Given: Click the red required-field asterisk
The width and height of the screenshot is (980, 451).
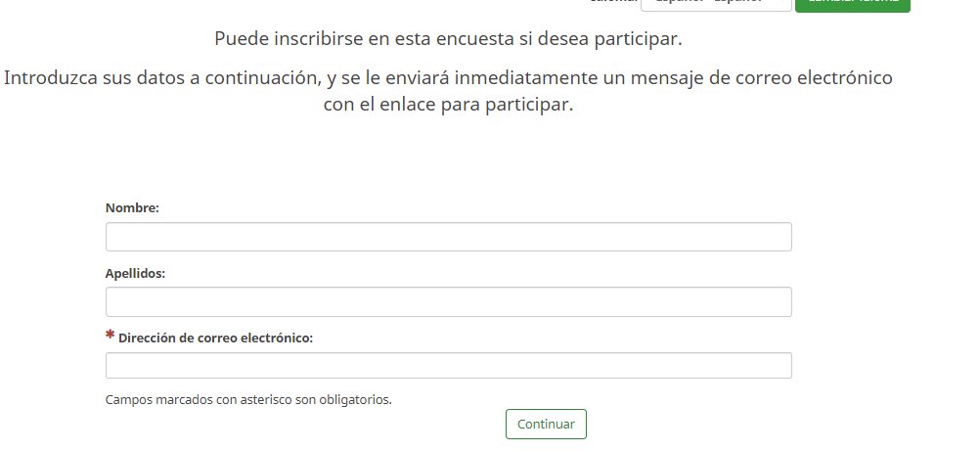Looking at the screenshot, I should click(x=111, y=337).
